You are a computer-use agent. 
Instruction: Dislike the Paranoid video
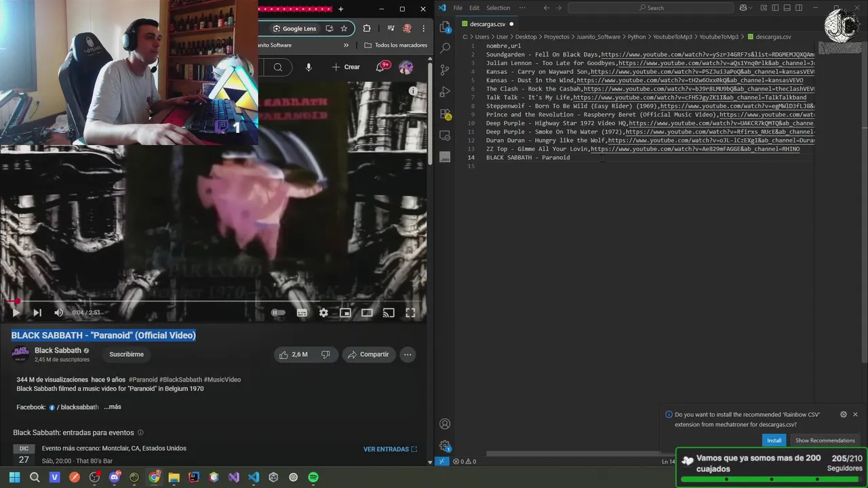click(325, 354)
